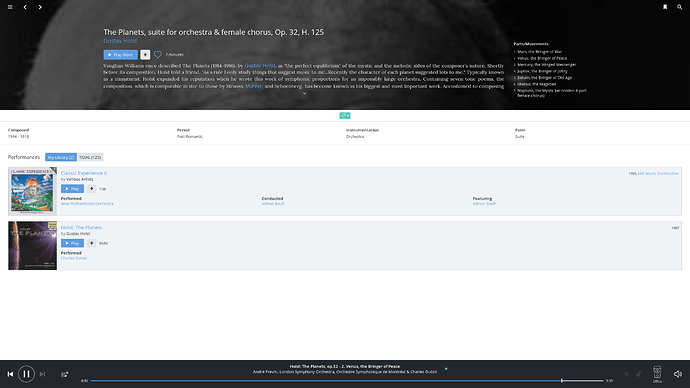Image resolution: width=690 pixels, height=388 pixels.
Task: Follow the Gustav Holst link in description
Action: tap(260, 66)
